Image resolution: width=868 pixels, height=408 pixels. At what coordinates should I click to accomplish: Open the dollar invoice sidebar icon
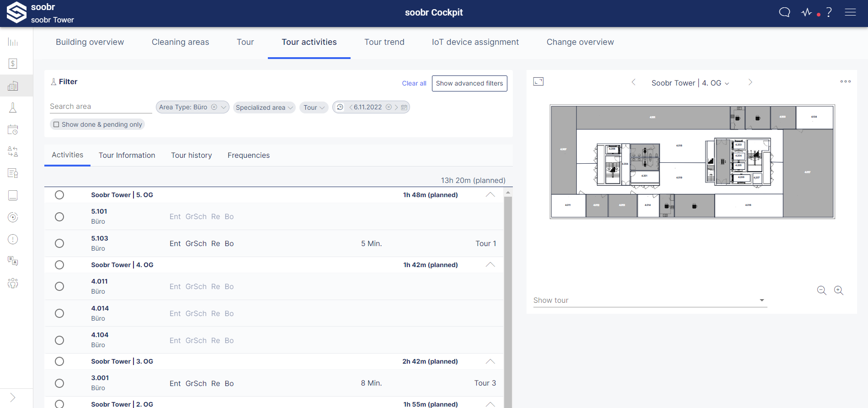click(13, 64)
